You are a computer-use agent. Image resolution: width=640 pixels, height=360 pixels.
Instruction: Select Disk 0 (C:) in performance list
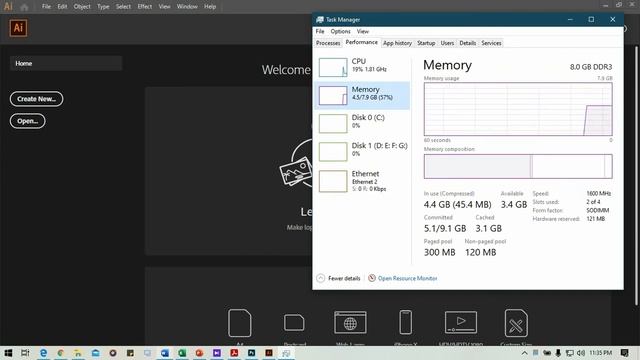[x=362, y=123]
